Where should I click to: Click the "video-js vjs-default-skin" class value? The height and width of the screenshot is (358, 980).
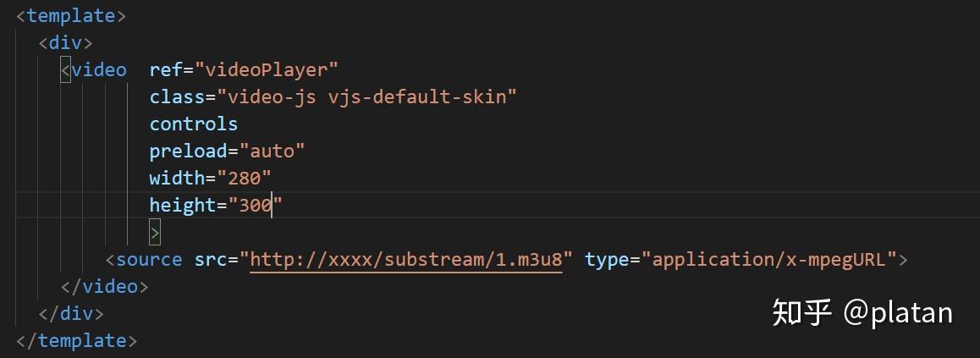pos(366,96)
